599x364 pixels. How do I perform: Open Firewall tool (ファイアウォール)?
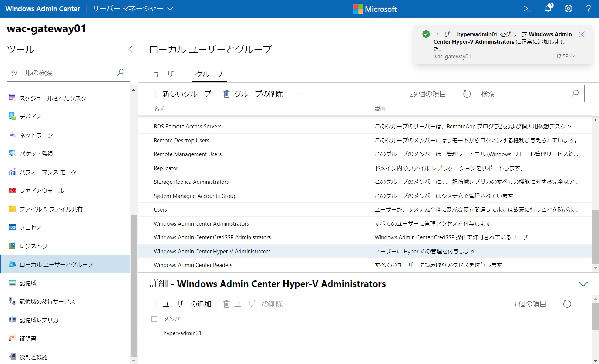(x=65, y=191)
